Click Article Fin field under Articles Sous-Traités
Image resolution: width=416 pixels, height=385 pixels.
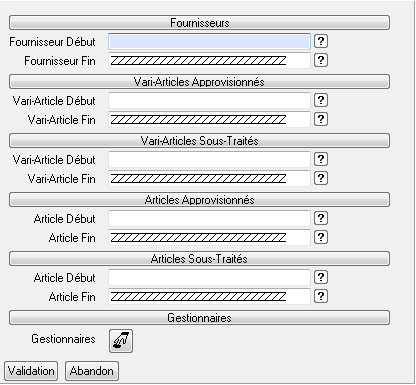209,297
